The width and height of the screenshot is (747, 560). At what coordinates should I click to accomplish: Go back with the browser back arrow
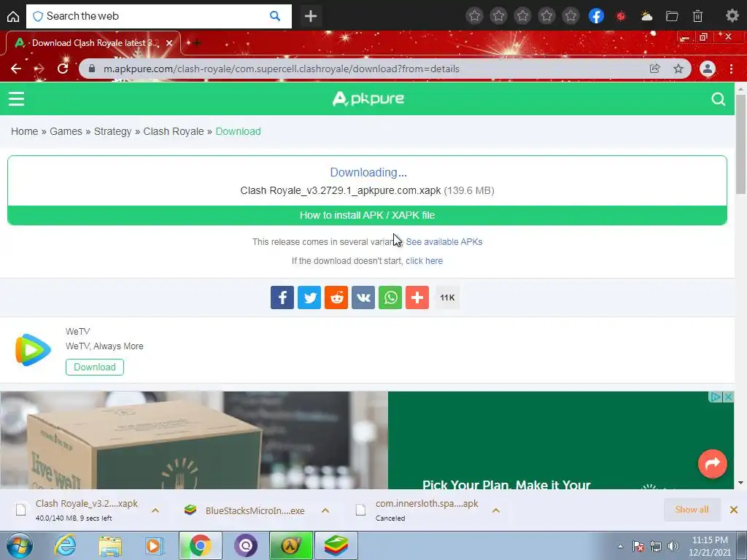(x=16, y=69)
